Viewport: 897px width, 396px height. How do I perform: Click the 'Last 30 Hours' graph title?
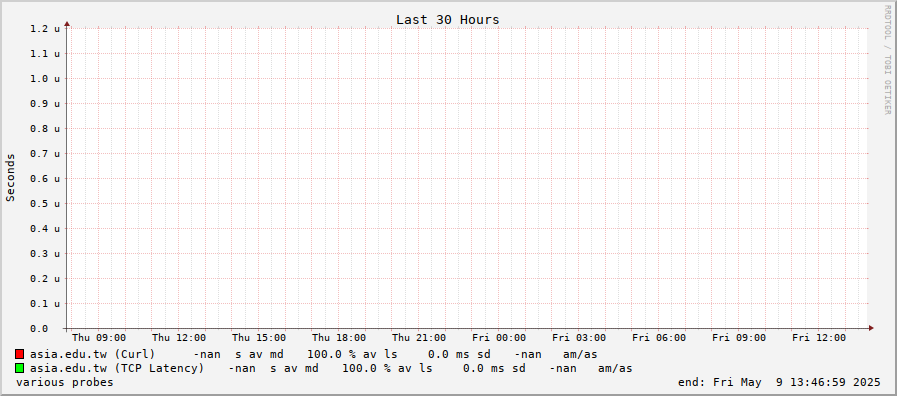(447, 19)
